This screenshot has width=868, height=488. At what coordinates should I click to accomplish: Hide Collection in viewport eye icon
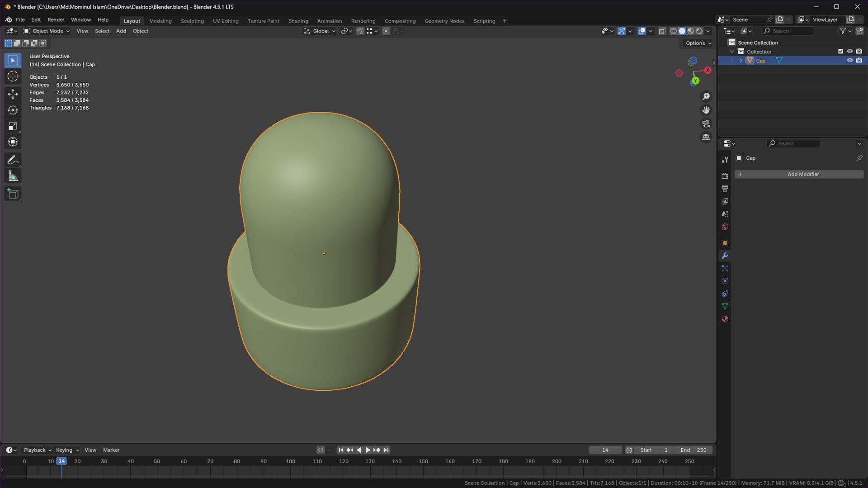[x=849, y=52]
